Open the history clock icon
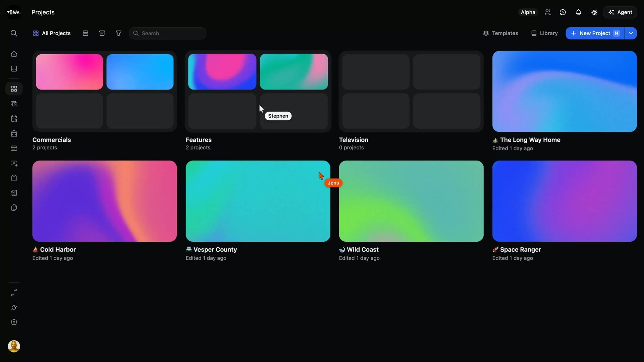The width and height of the screenshot is (644, 362). pyautogui.click(x=563, y=12)
